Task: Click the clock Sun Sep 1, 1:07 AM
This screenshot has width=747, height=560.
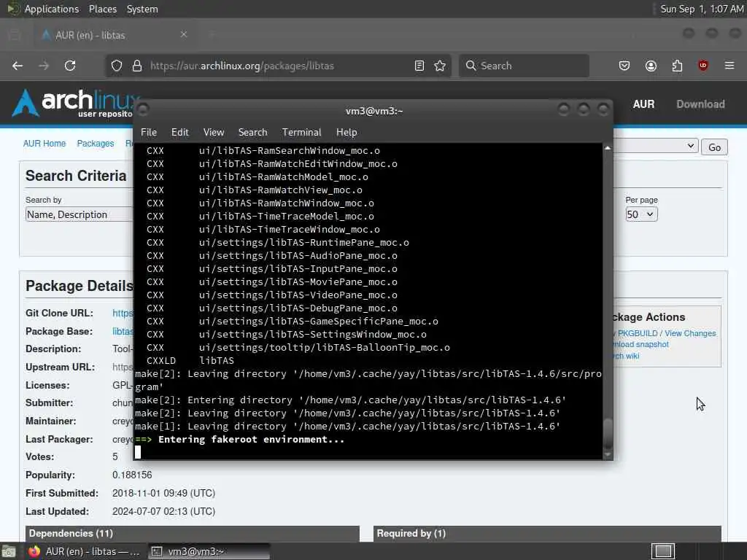Action: 702,9
